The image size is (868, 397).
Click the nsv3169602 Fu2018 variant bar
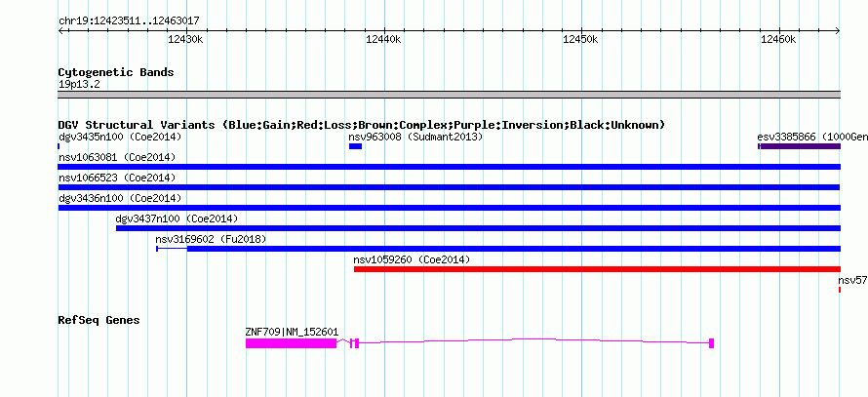(x=498, y=249)
